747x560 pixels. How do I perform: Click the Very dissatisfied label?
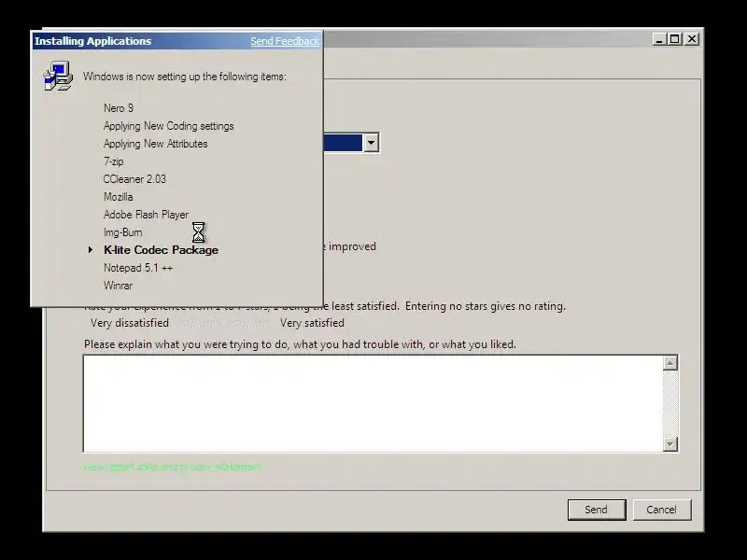130,323
